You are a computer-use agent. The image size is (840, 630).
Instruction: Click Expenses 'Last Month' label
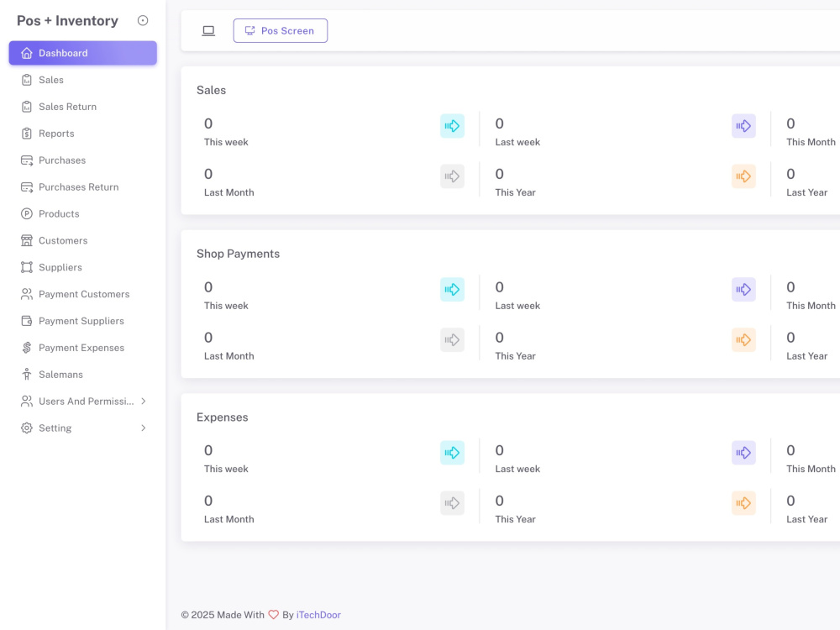228,519
